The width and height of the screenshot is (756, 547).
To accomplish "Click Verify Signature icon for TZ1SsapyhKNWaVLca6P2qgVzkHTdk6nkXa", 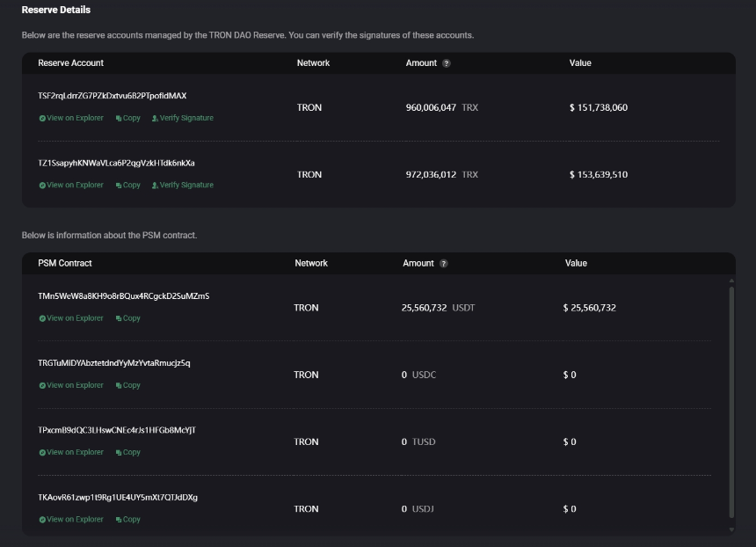I will (155, 186).
